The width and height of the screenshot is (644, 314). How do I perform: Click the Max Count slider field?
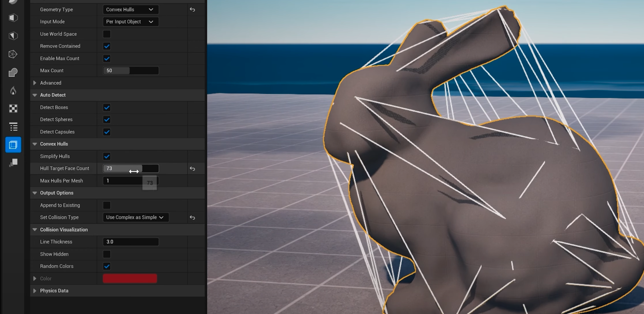130,71
